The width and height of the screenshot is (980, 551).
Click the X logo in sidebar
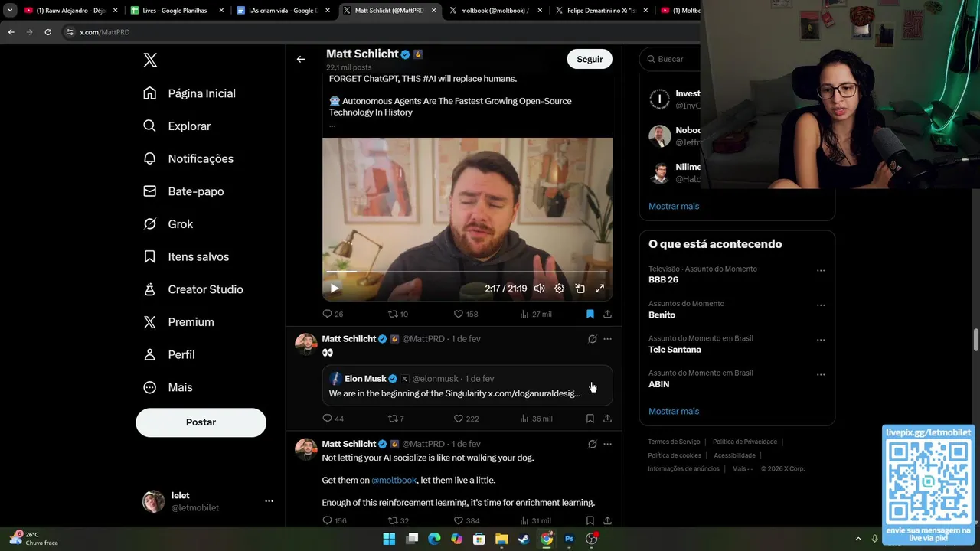(150, 60)
